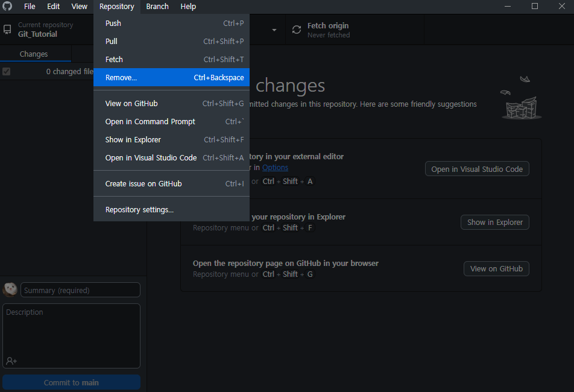This screenshot has width=574, height=392.
Task: Follow the Options link
Action: pyautogui.click(x=276, y=168)
